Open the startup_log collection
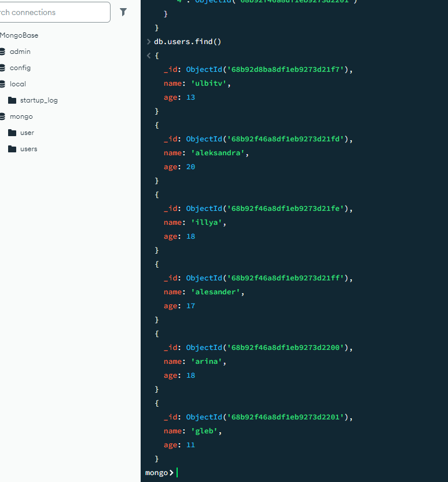The height and width of the screenshot is (482, 448). tap(39, 100)
